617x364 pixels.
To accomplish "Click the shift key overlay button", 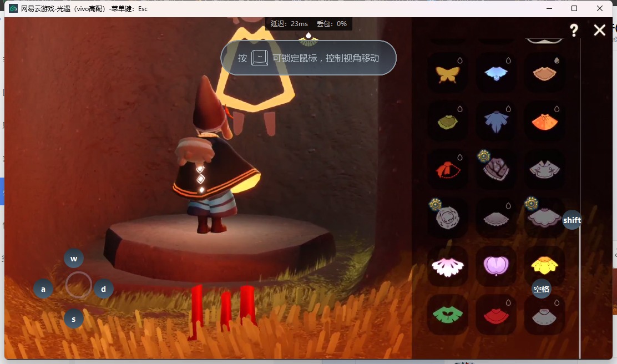I will click(572, 220).
